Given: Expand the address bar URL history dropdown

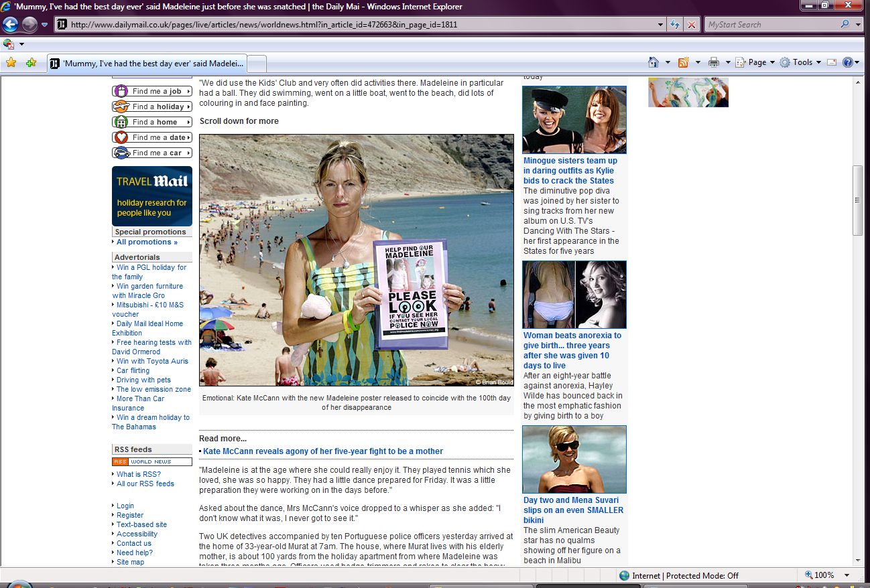Looking at the screenshot, I should point(661,25).
